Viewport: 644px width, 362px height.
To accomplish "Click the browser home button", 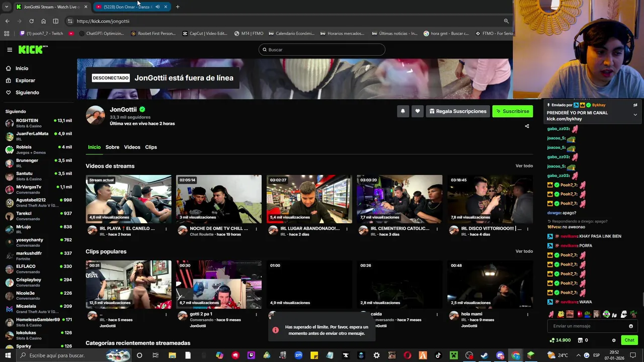I will 43,21.
